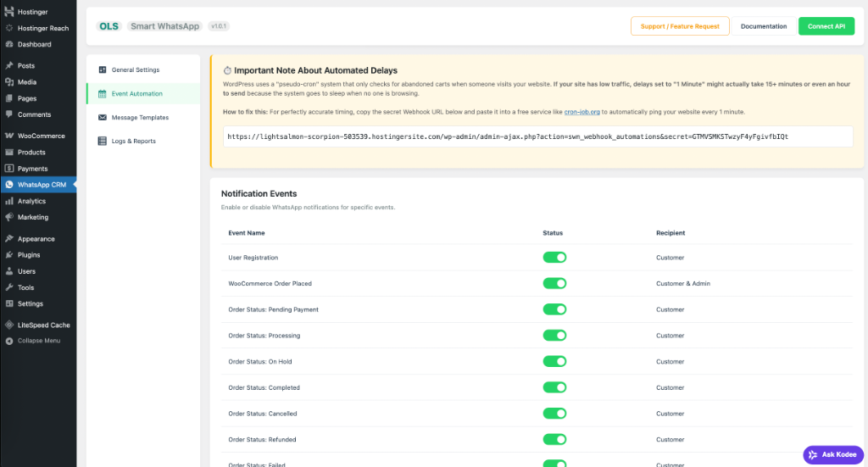868x467 pixels.
Task: Toggle Order Status: Refunded switch
Action: coord(554,439)
